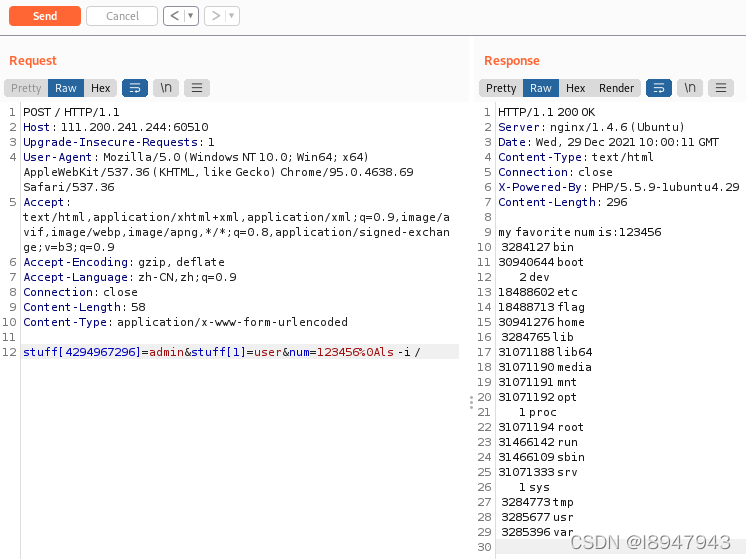Image resolution: width=746 pixels, height=559 pixels.
Task: Open the Hex tab in Response pane
Action: point(576,88)
